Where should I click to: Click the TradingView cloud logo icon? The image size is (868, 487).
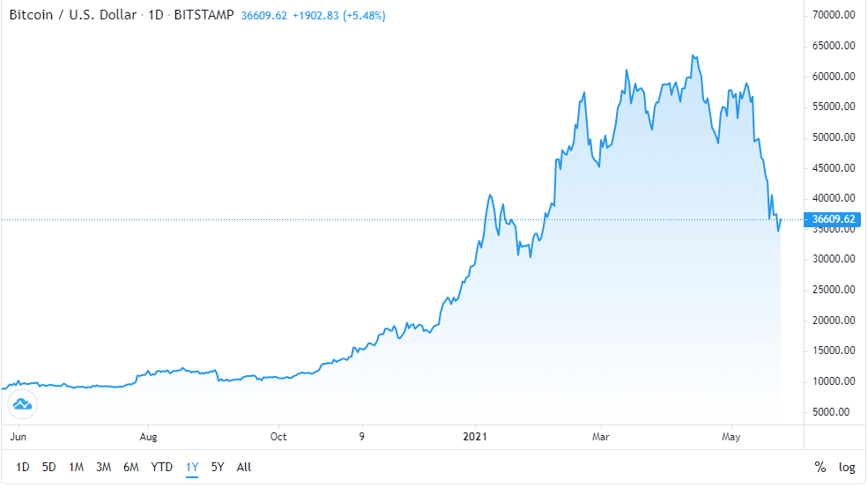(x=21, y=405)
